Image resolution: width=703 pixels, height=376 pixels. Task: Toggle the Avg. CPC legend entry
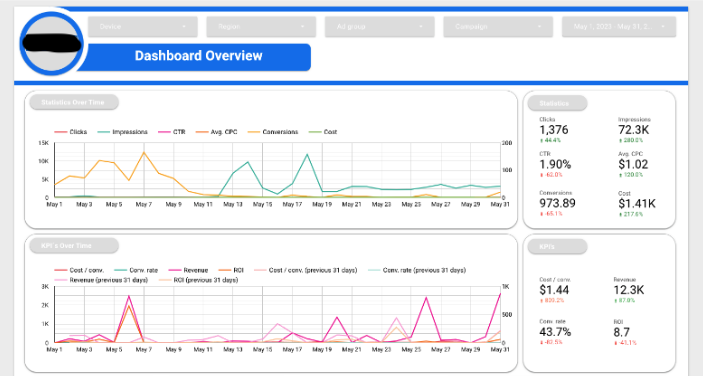(x=217, y=132)
